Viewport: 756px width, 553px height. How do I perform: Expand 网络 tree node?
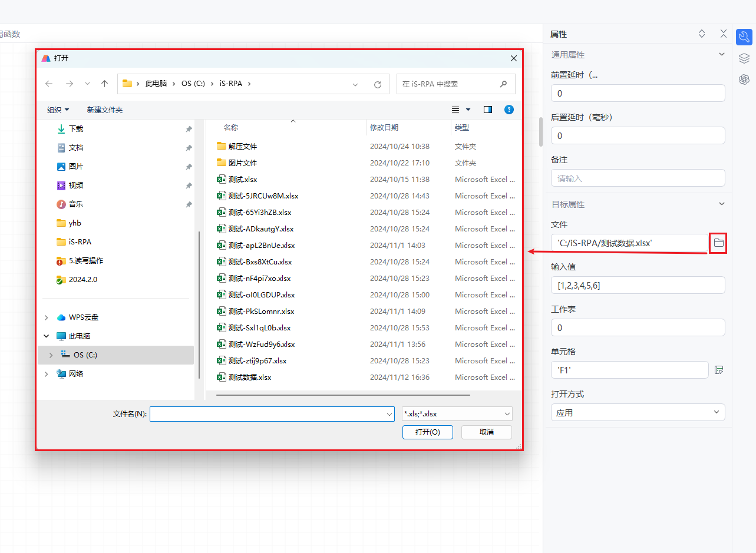47,374
